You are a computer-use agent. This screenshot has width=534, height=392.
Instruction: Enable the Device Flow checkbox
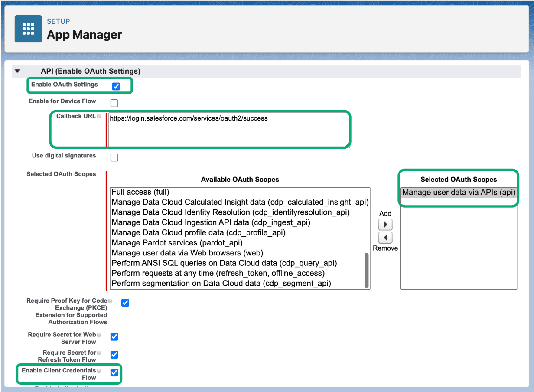[x=114, y=103]
